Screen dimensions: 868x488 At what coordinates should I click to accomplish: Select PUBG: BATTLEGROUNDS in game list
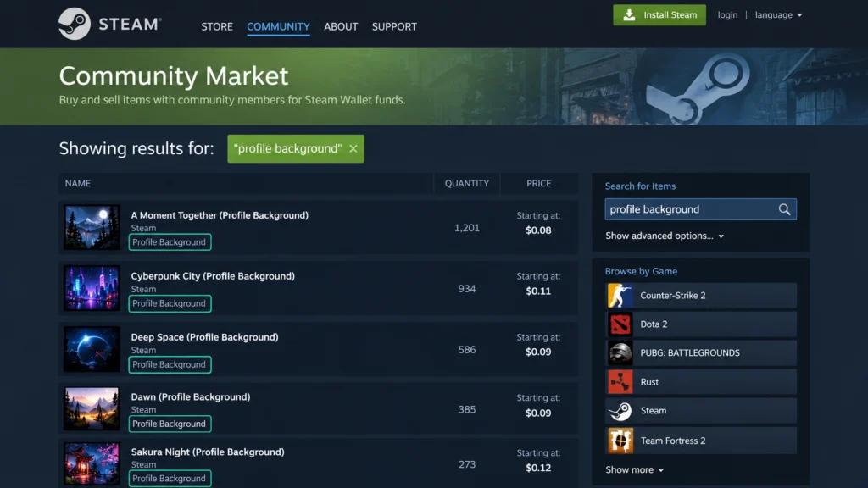(701, 353)
